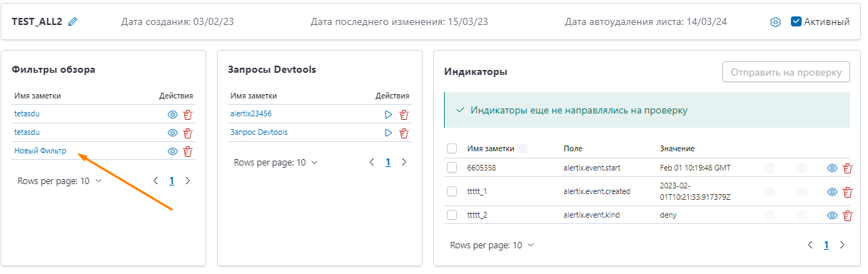
Task: Select the alertix.event.kind field cell
Action: click(592, 215)
